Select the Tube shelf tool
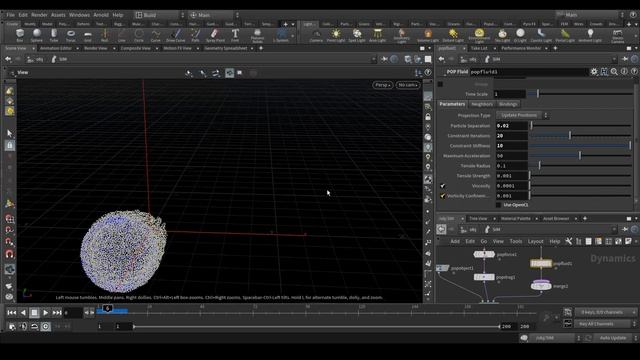The image size is (640, 360). (x=54, y=35)
